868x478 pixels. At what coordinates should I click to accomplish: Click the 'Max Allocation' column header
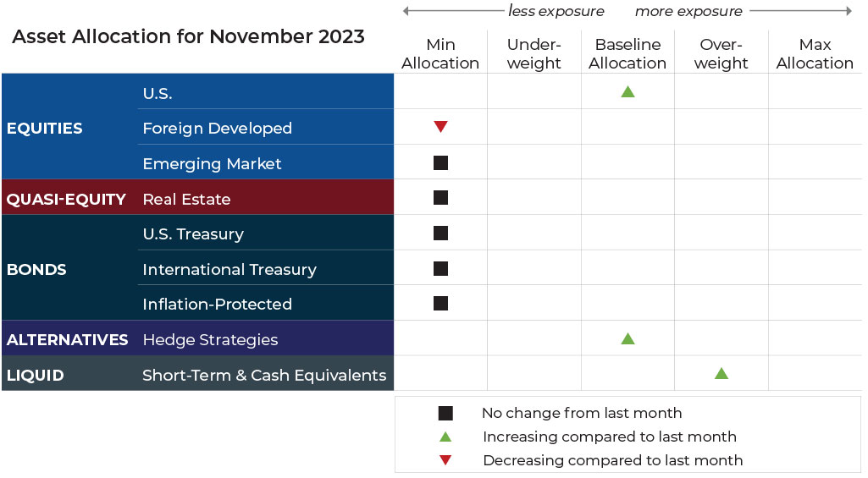click(815, 53)
